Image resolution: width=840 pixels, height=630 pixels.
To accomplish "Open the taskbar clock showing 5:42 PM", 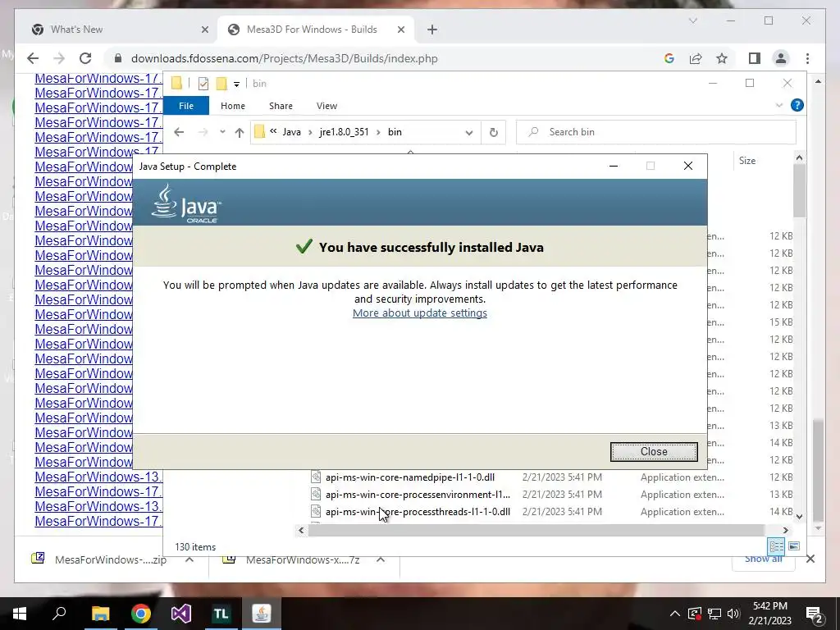I will (x=769, y=614).
